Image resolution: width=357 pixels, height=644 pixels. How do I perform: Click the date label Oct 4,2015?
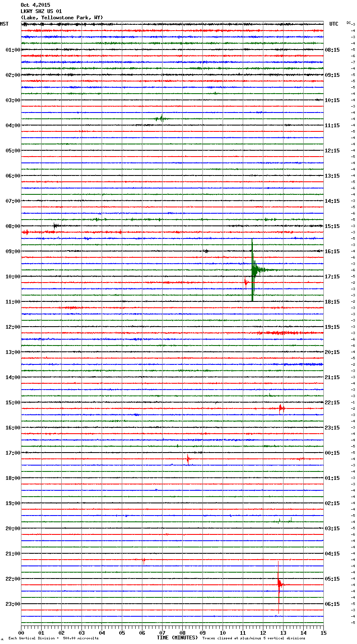[35, 5]
